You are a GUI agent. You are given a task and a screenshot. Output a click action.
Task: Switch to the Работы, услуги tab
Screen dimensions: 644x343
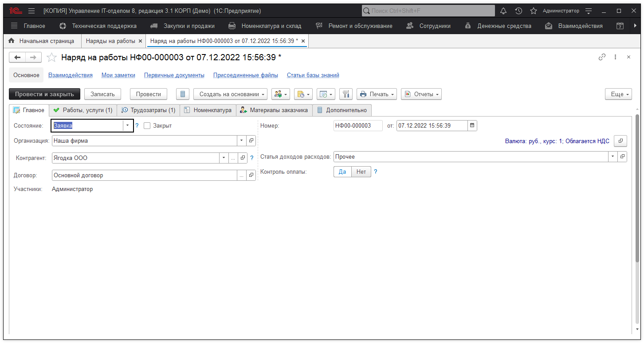[82, 110]
